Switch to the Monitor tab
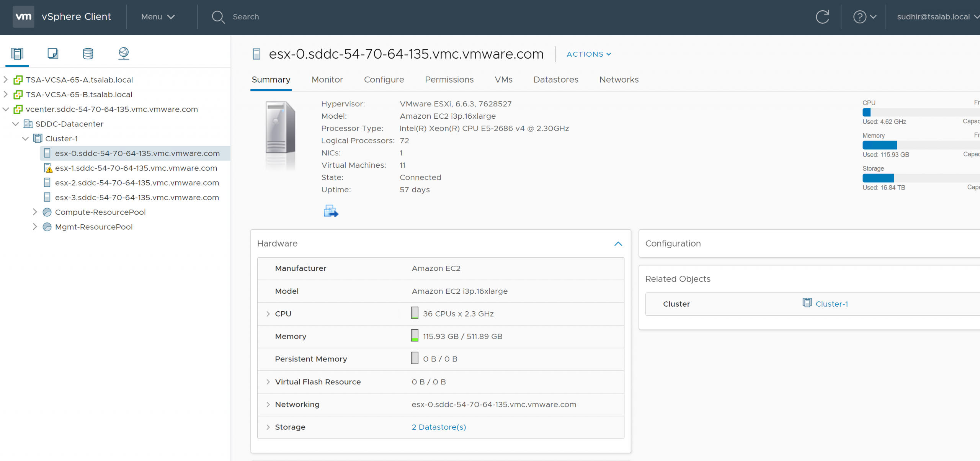Screen dimensions: 980x461 (327, 80)
